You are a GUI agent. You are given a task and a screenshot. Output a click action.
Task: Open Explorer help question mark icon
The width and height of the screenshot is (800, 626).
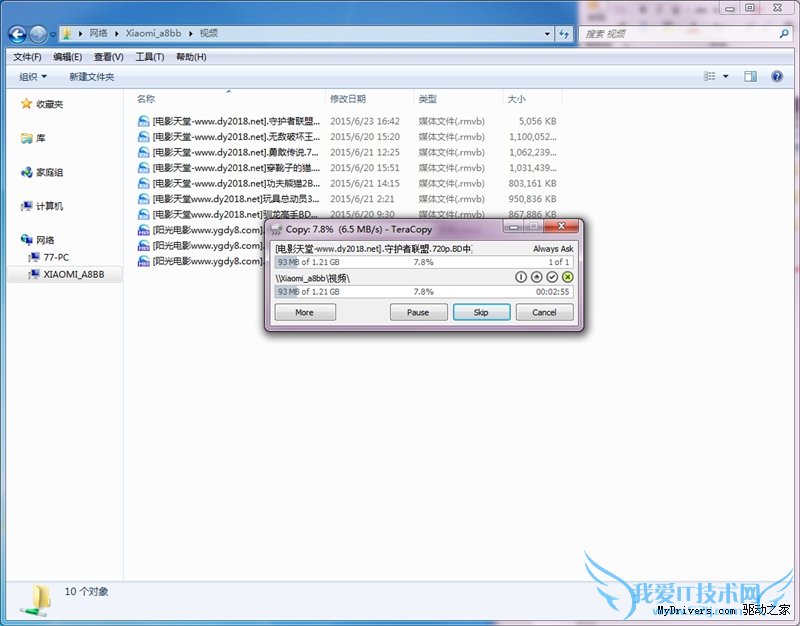click(777, 77)
